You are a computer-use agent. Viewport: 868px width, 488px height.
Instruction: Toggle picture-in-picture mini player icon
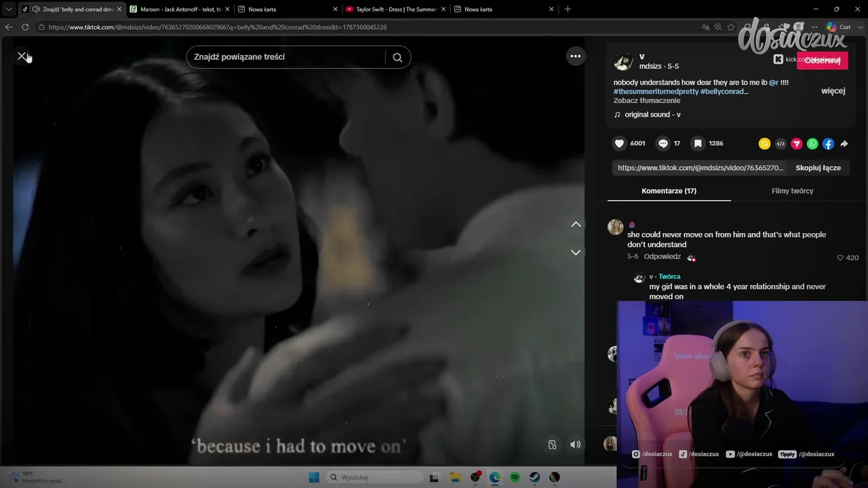click(552, 445)
